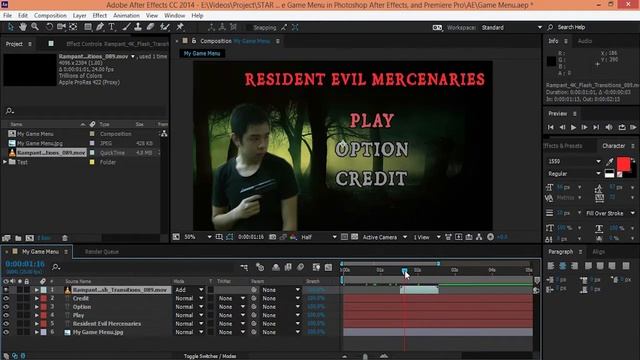
Task: Select the Rotation tool
Action: (49, 27)
